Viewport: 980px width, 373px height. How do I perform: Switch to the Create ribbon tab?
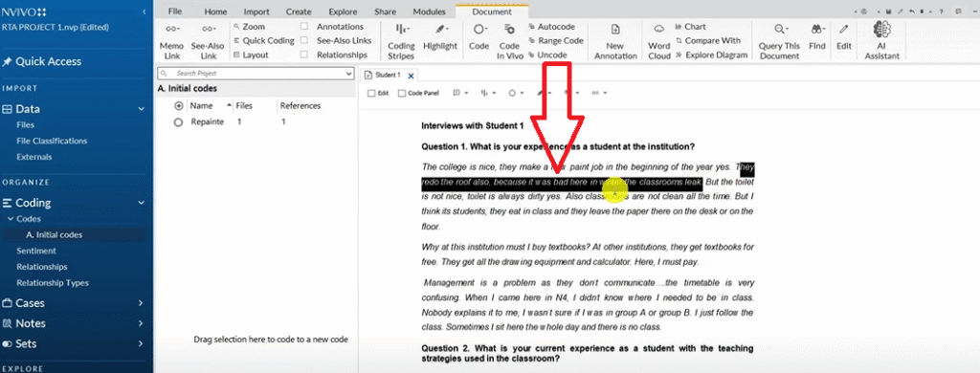299,11
